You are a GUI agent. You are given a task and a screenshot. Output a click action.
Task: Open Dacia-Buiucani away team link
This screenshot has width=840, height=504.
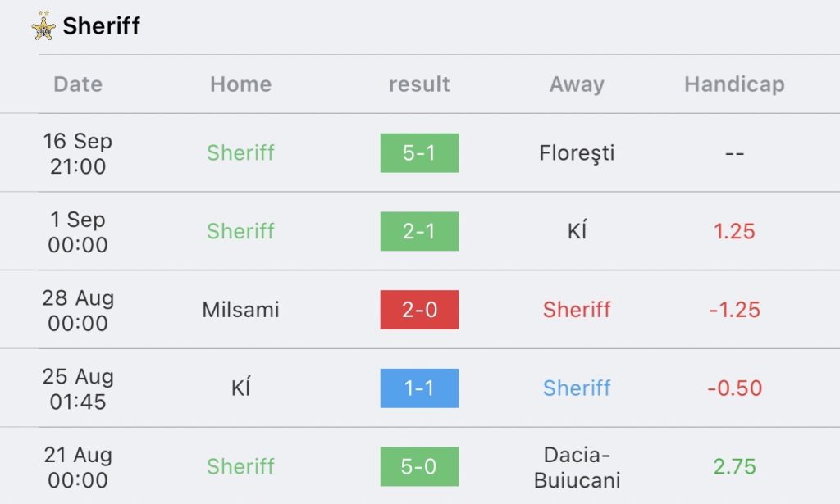click(577, 467)
